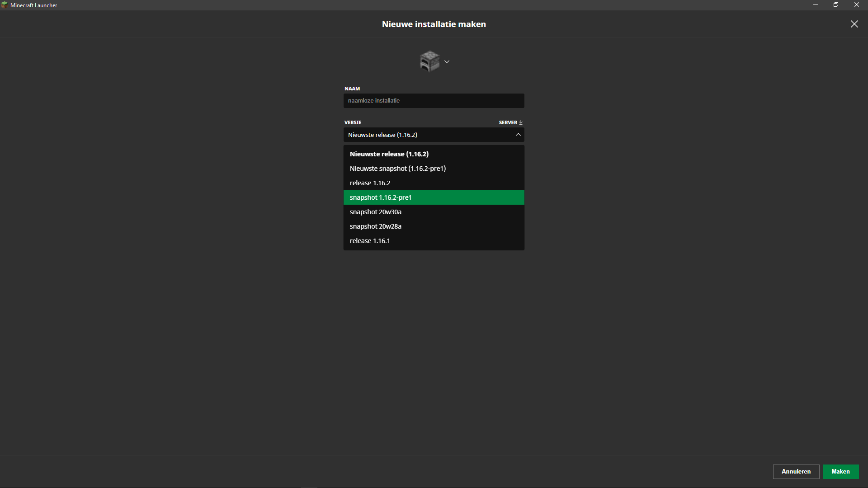This screenshot has width=868, height=488.
Task: Choose Nieuwste snapshot (1.16.2-pre1)
Action: pyautogui.click(x=397, y=169)
